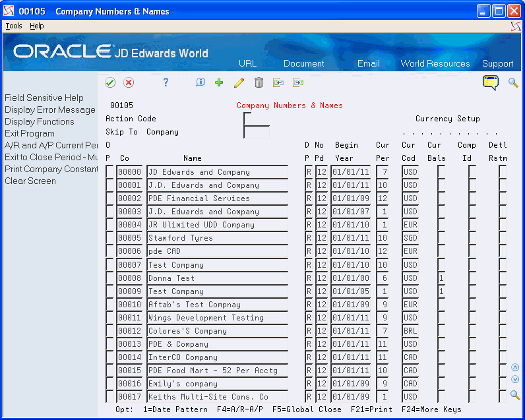
Task: Select Print Company Constants link
Action: (x=51, y=169)
